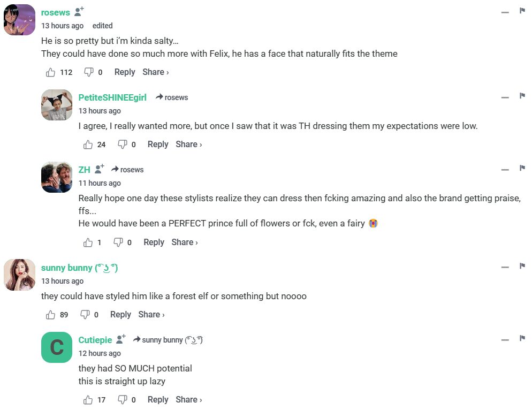Collapse sunny bunny's comment thread

pyautogui.click(x=505, y=267)
